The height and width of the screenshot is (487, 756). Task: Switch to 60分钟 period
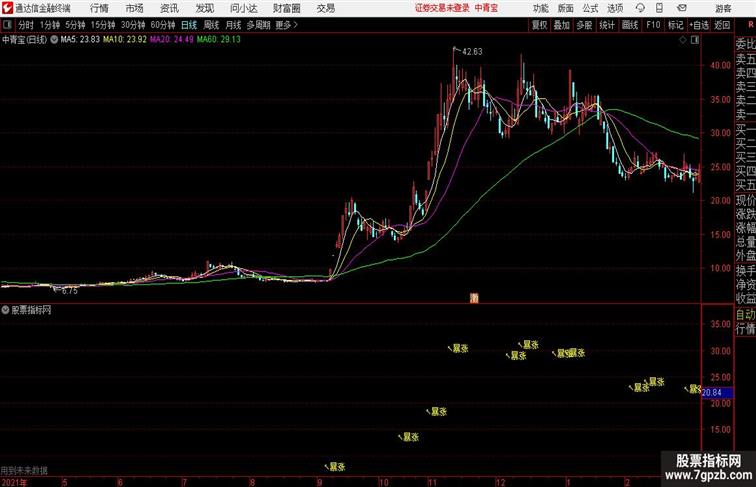(x=163, y=25)
